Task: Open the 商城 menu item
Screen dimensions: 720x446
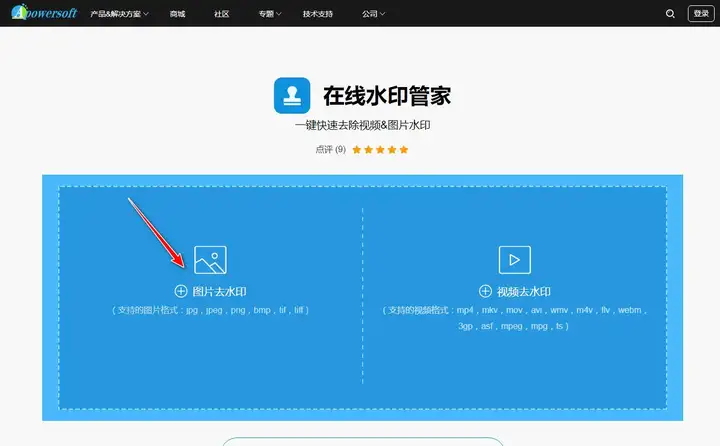Action: pyautogui.click(x=177, y=14)
